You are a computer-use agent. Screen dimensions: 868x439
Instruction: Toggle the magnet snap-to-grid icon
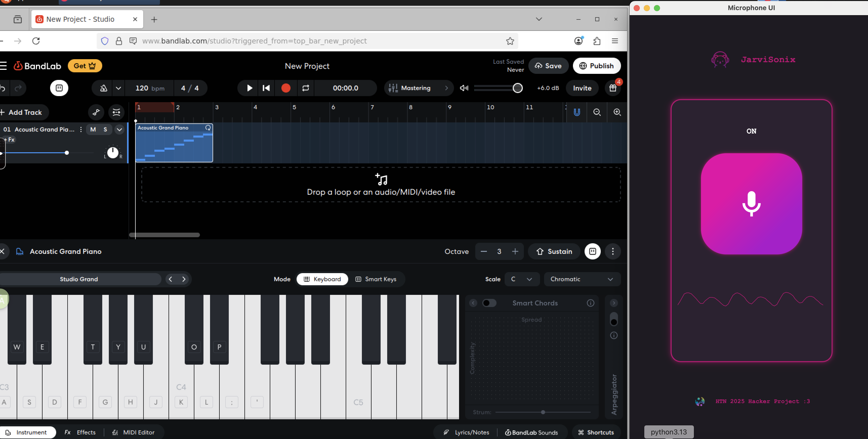(577, 112)
